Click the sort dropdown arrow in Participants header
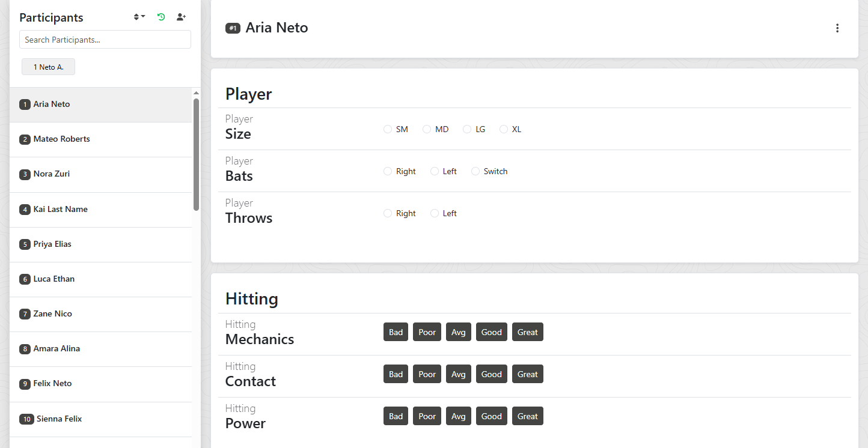 (x=143, y=17)
